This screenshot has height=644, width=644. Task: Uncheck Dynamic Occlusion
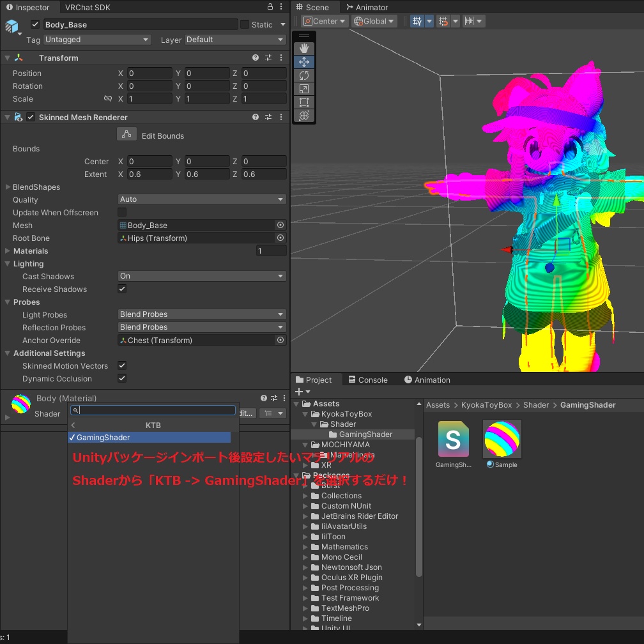point(122,378)
